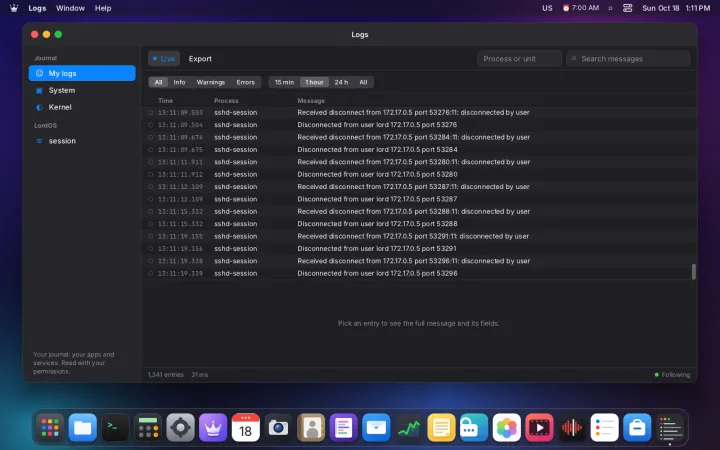This screenshot has width=720, height=450.
Task: Launch Terminal from the dock
Action: [x=115, y=428]
